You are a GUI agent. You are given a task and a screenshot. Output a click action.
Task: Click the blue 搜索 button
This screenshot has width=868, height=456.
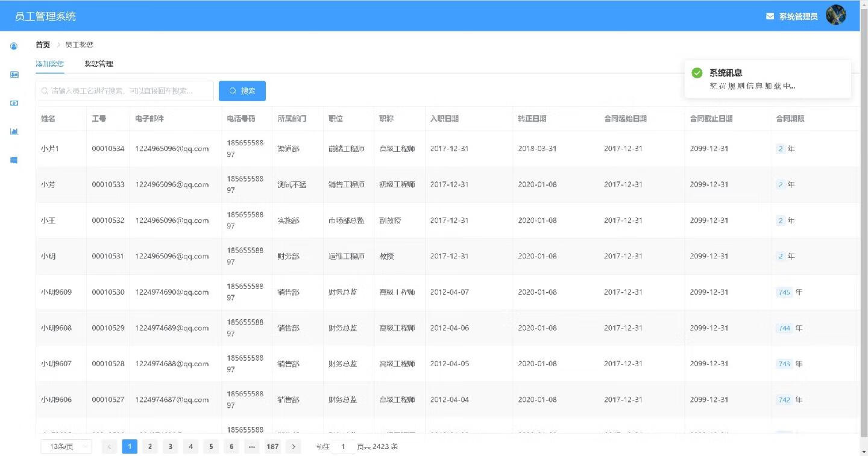coord(242,91)
